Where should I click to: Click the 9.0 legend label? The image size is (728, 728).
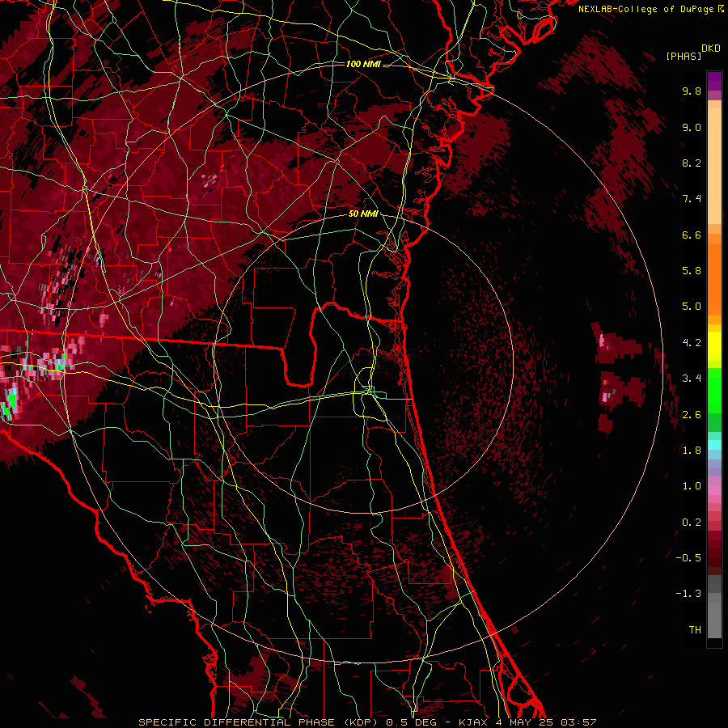point(692,127)
